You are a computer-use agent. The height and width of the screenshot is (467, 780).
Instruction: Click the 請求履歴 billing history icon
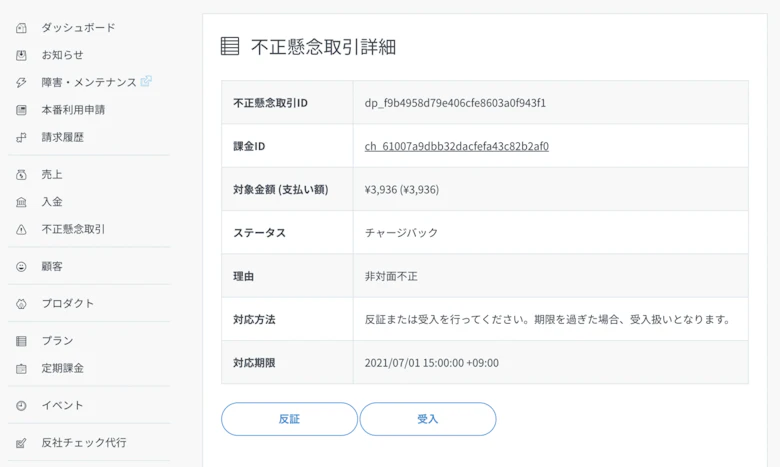[21, 137]
